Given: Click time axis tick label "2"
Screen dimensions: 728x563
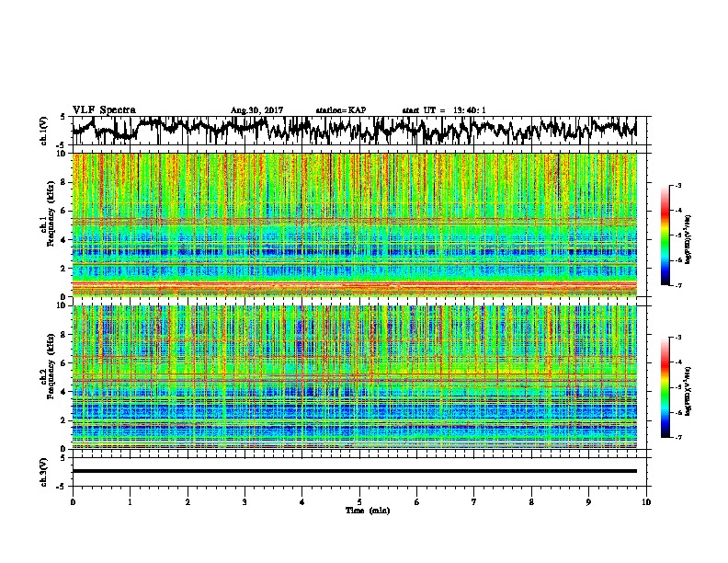Looking at the screenshot, I should (188, 502).
